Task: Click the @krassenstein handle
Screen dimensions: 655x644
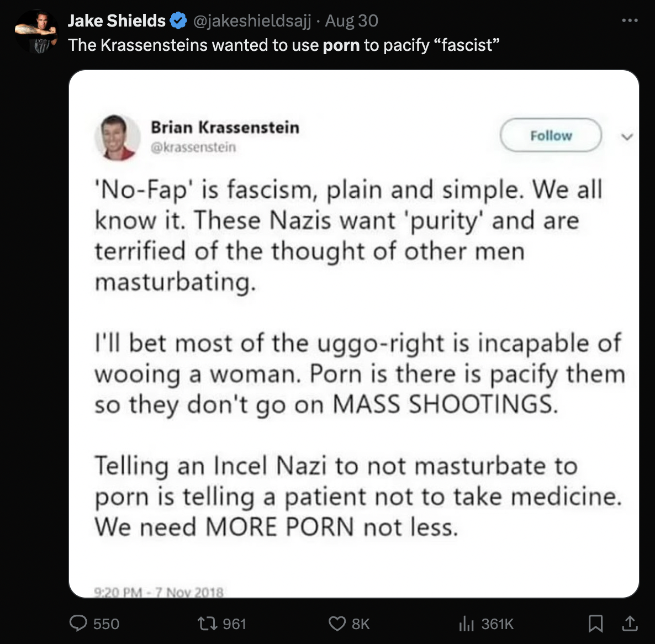Action: tap(193, 147)
